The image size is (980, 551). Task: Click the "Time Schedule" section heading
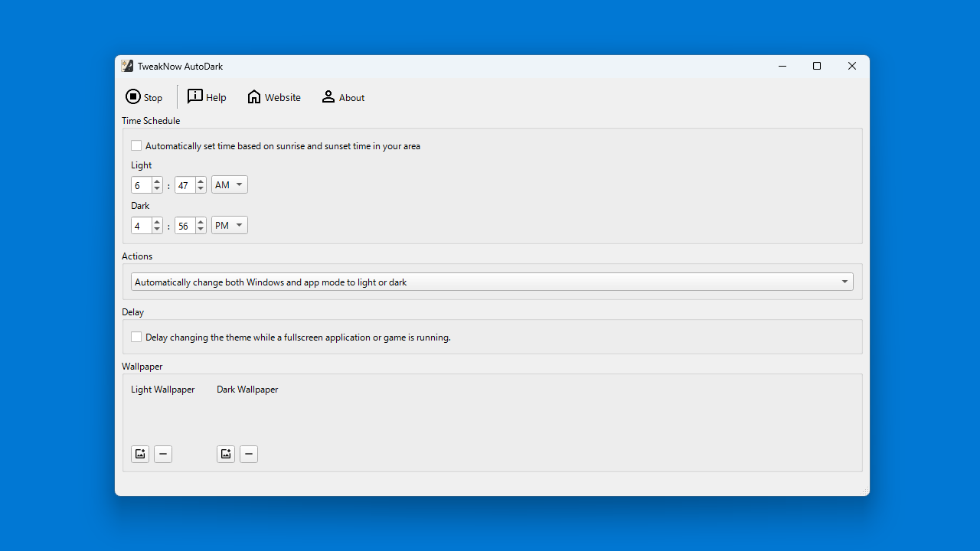(151, 121)
